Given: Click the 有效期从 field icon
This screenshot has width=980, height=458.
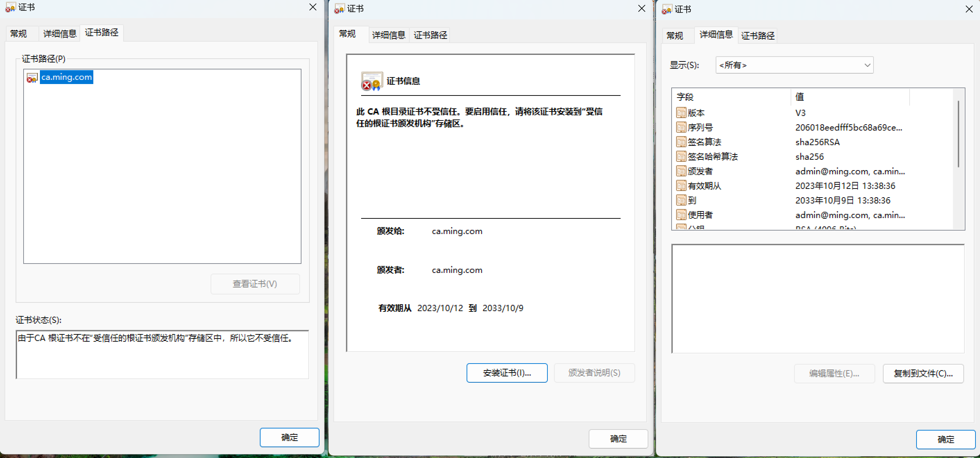Looking at the screenshot, I should (x=681, y=185).
